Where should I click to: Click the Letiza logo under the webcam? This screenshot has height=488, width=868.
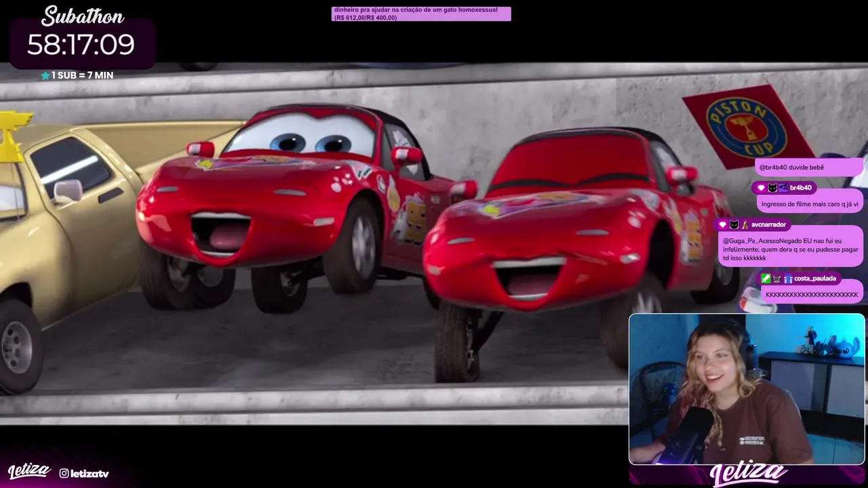(x=748, y=474)
